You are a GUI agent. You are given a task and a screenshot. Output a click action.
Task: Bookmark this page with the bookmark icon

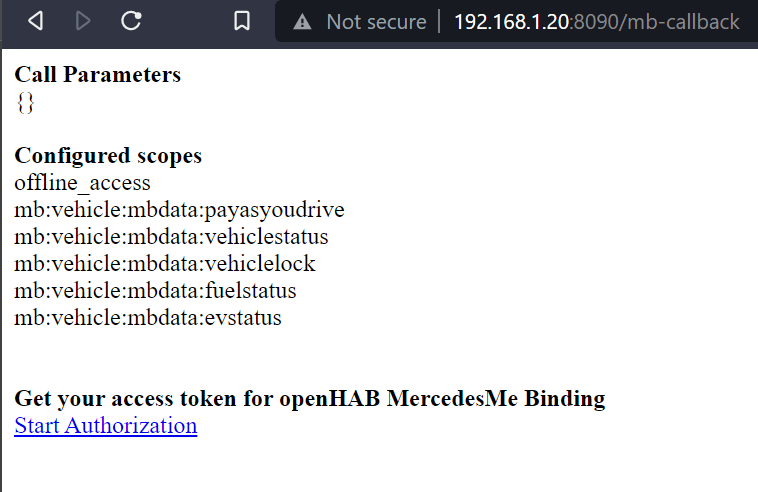(241, 21)
